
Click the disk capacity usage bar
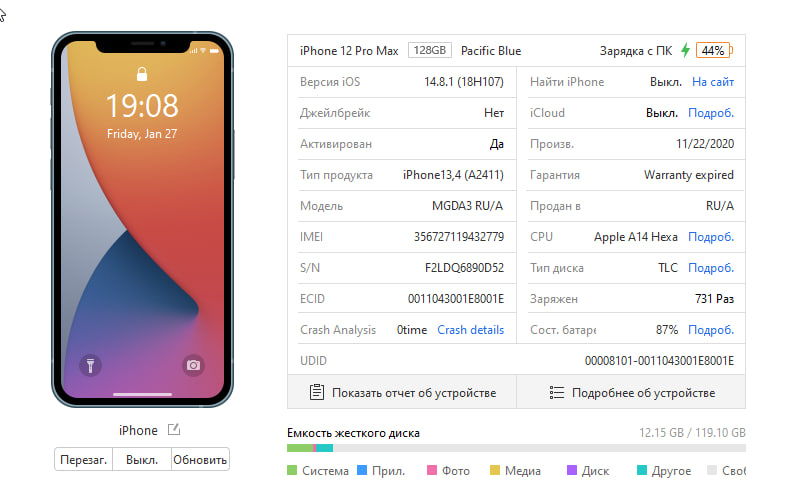[x=516, y=448]
